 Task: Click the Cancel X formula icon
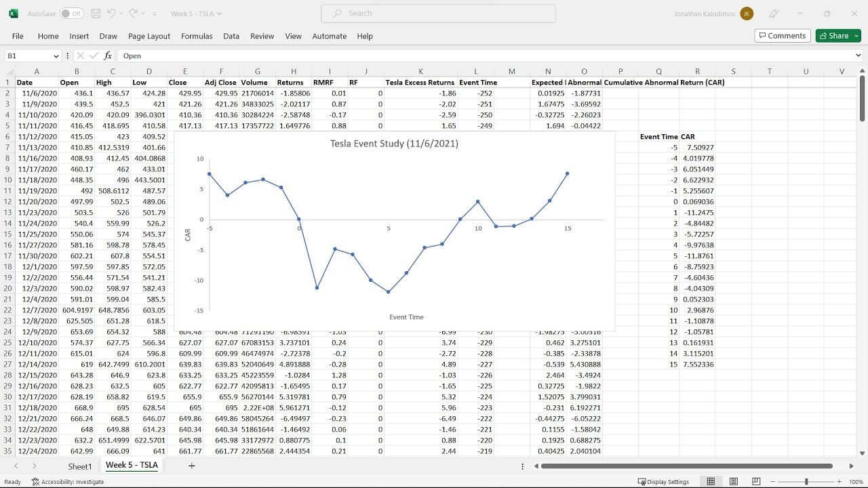coord(80,56)
